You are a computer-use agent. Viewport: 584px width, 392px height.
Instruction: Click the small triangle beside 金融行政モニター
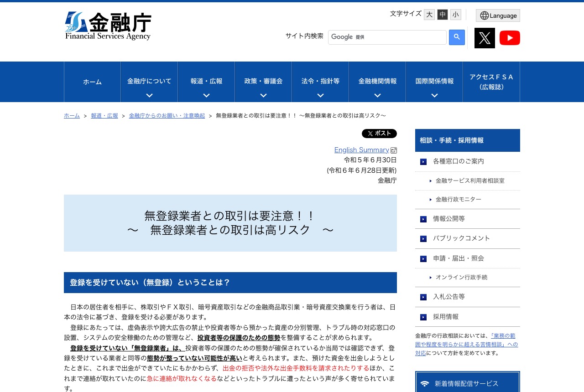tap(431, 200)
